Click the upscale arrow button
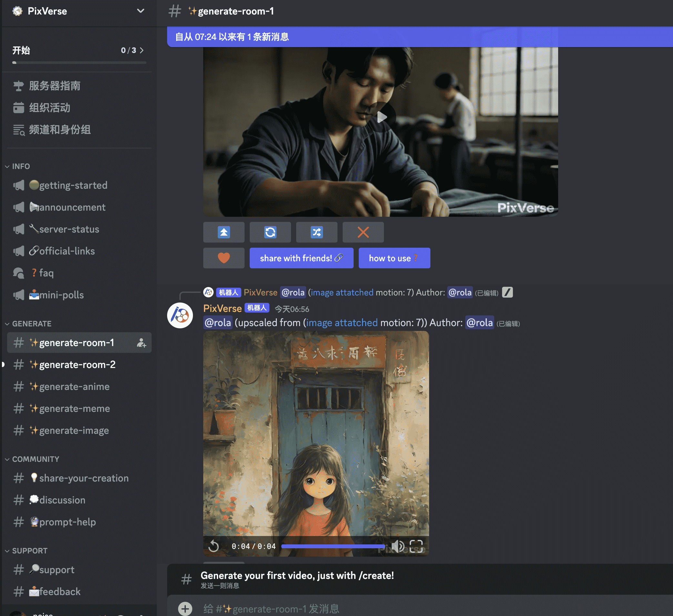The width and height of the screenshot is (673, 616). pyautogui.click(x=224, y=232)
